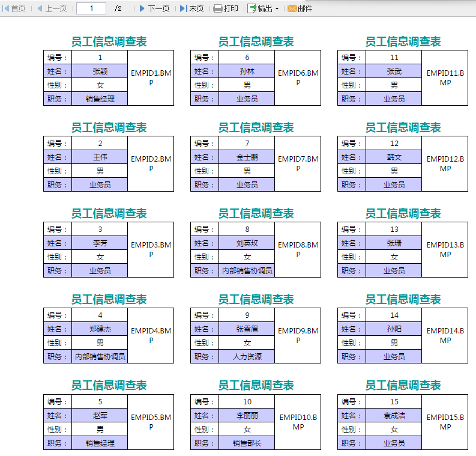The height and width of the screenshot is (456, 476).
Task: Click photo cell EMPID9.BMP
Action: (x=298, y=335)
